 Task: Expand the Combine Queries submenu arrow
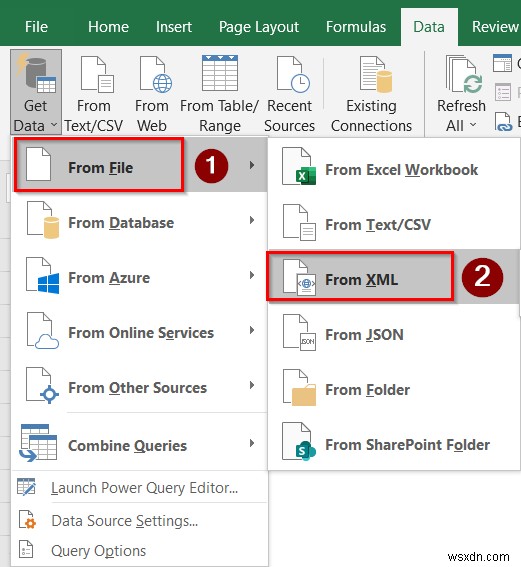click(252, 443)
